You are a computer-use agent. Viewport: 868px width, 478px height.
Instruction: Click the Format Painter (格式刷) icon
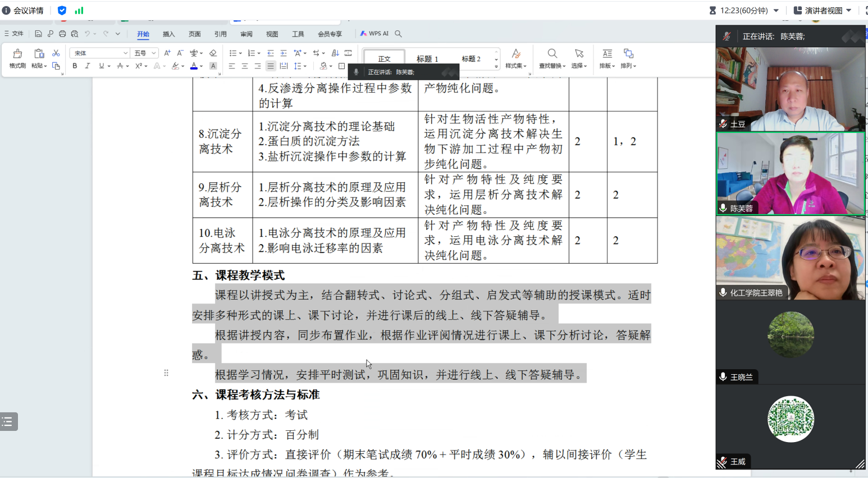coord(17,58)
